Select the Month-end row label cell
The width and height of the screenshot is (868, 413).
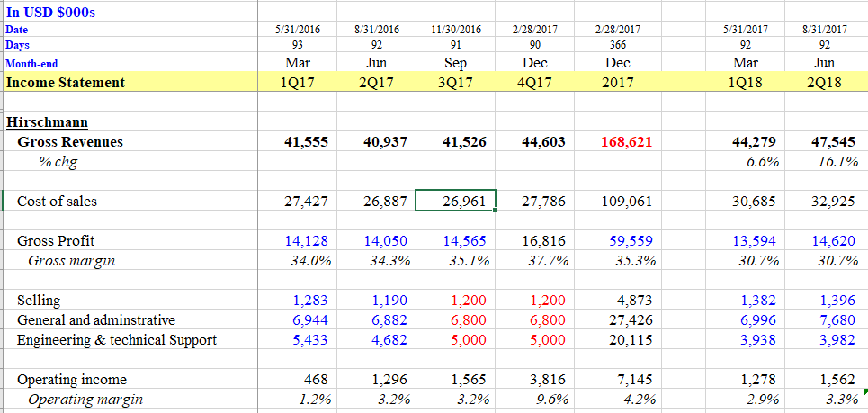coord(31,64)
